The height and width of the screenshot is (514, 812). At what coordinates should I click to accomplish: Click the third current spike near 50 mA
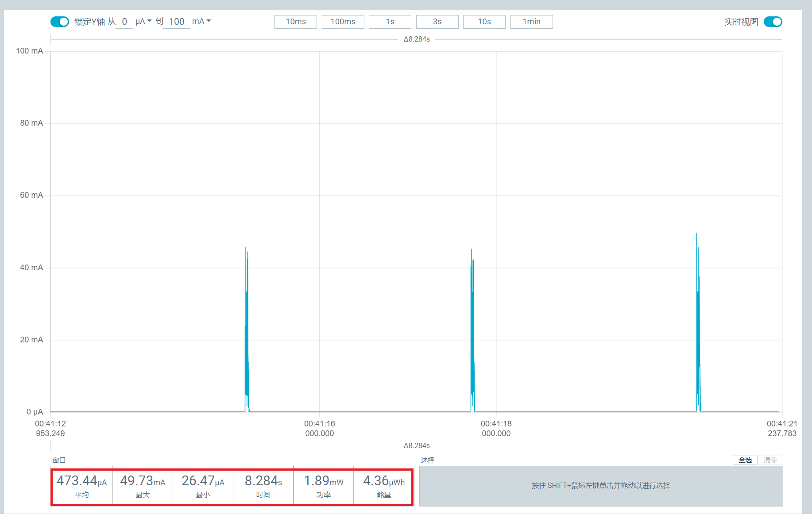point(698,323)
